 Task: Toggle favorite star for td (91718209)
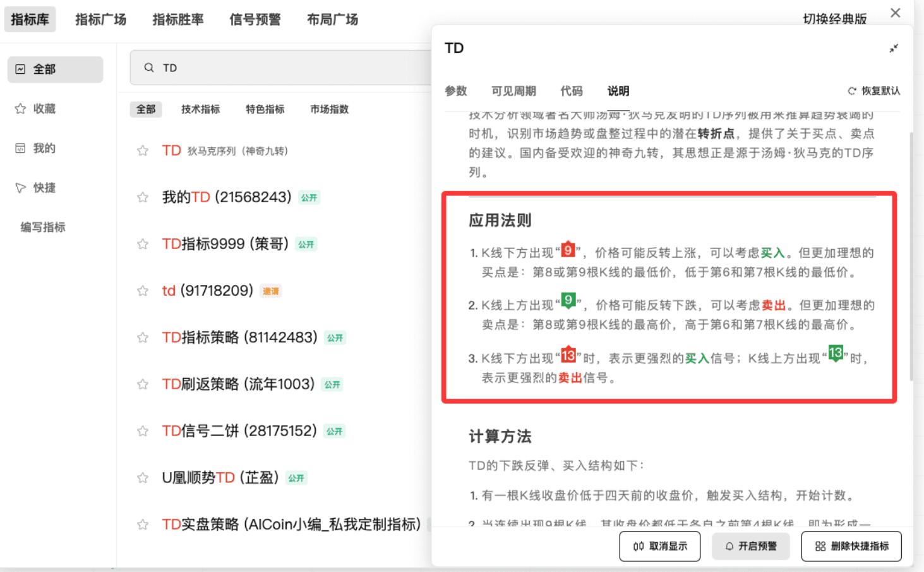[142, 291]
